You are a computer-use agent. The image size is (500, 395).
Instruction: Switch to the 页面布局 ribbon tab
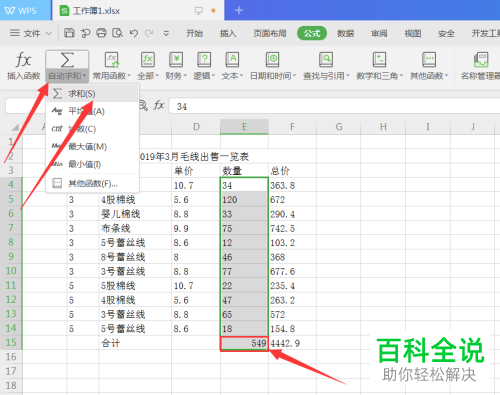pos(270,33)
